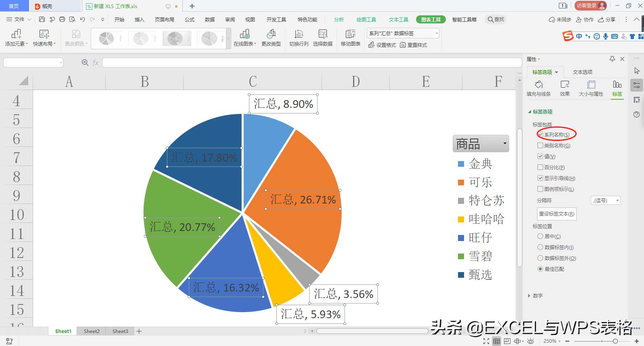Image resolution: width=644 pixels, height=346 pixels.
Task: Expand the chart styles gallery arrow
Action: click(x=228, y=38)
